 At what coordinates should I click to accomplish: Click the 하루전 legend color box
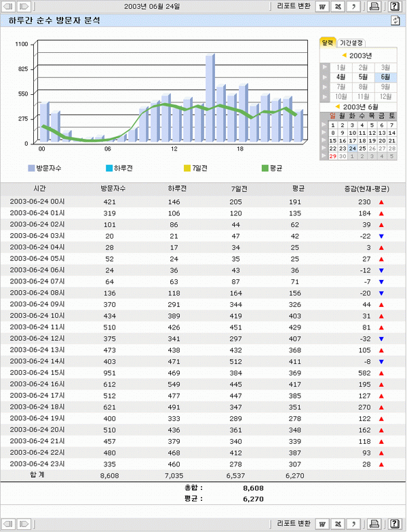pyautogui.click(x=109, y=168)
